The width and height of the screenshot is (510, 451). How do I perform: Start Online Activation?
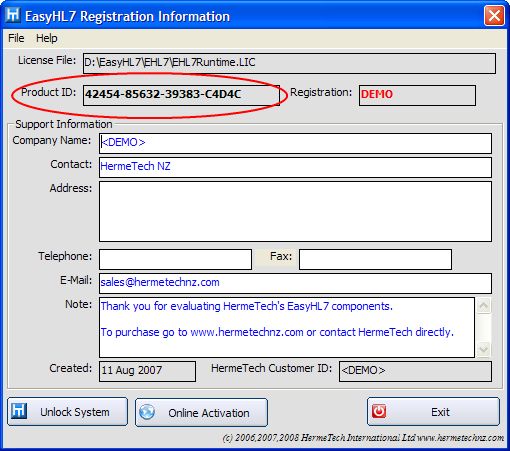[x=201, y=413]
